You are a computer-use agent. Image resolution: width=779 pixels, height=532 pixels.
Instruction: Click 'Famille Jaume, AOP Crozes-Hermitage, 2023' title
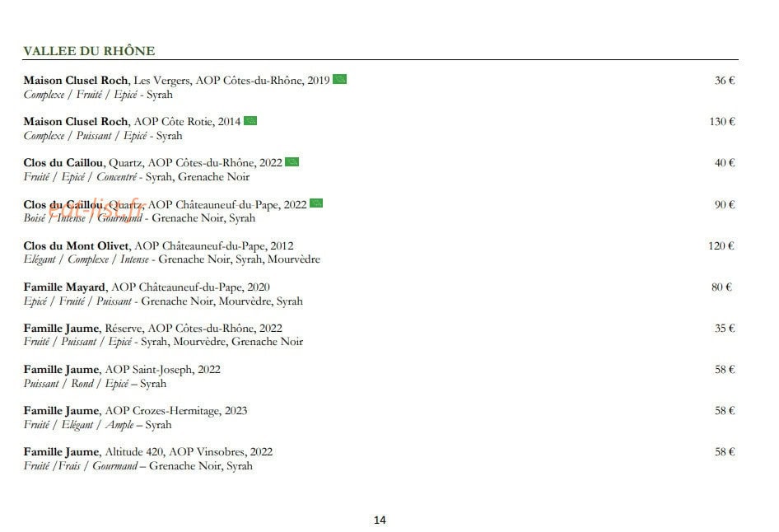pyautogui.click(x=135, y=411)
